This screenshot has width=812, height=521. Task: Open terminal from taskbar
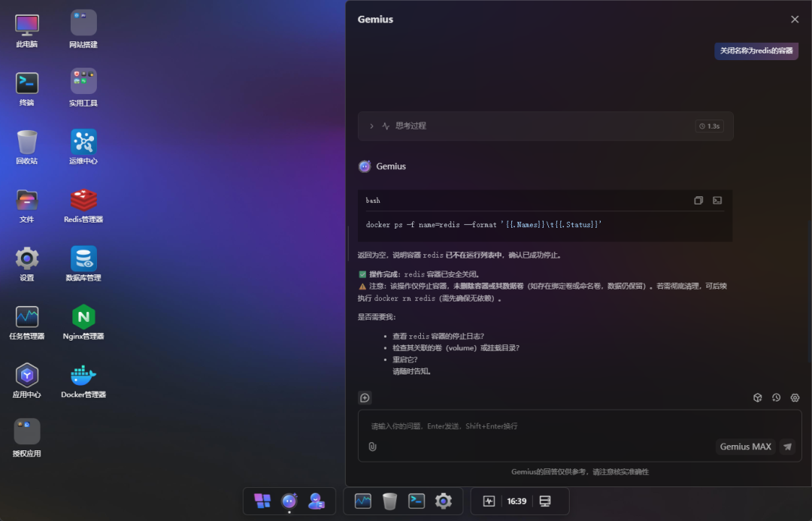(417, 501)
